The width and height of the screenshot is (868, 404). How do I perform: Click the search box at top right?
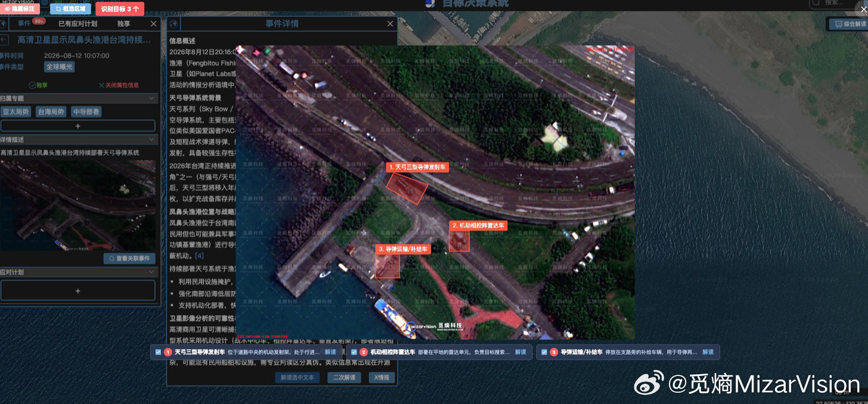coord(835,4)
